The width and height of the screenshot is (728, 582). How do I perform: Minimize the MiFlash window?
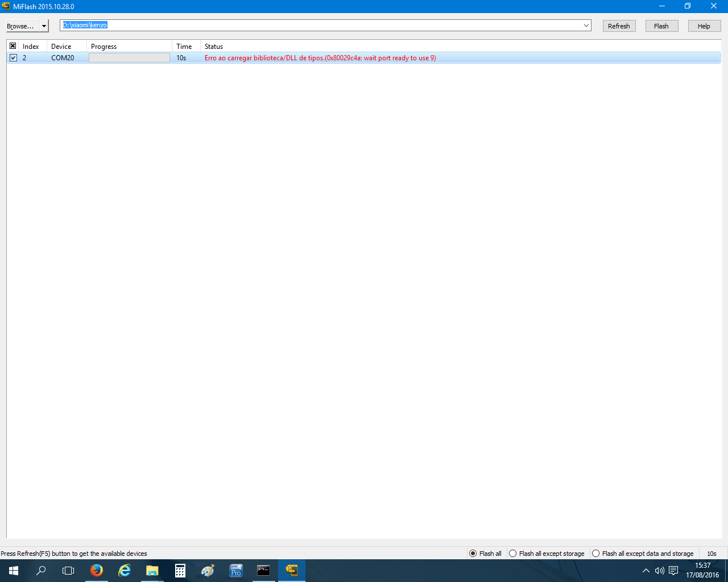[662, 6]
